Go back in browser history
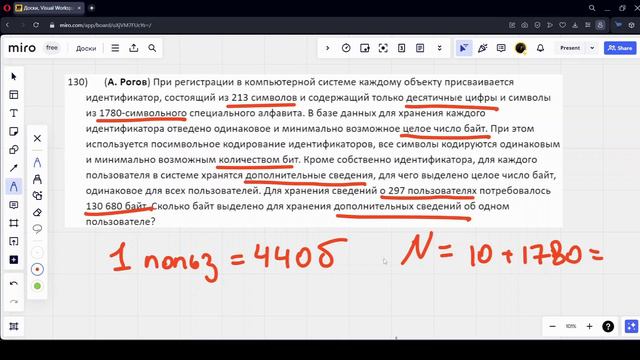Image resolution: width=640 pixels, height=360 pixels. point(7,25)
